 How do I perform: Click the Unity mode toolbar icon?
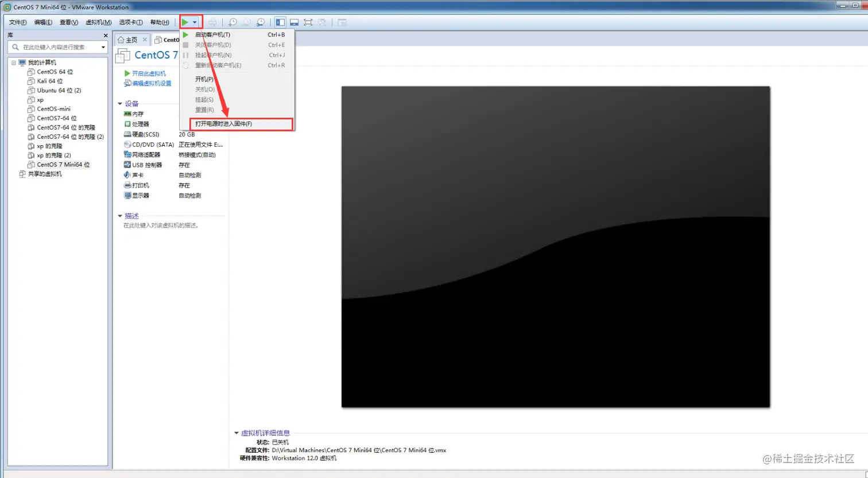tap(323, 22)
